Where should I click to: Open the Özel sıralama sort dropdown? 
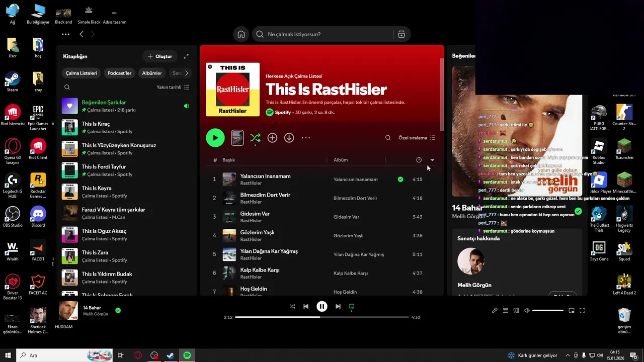[x=417, y=138]
